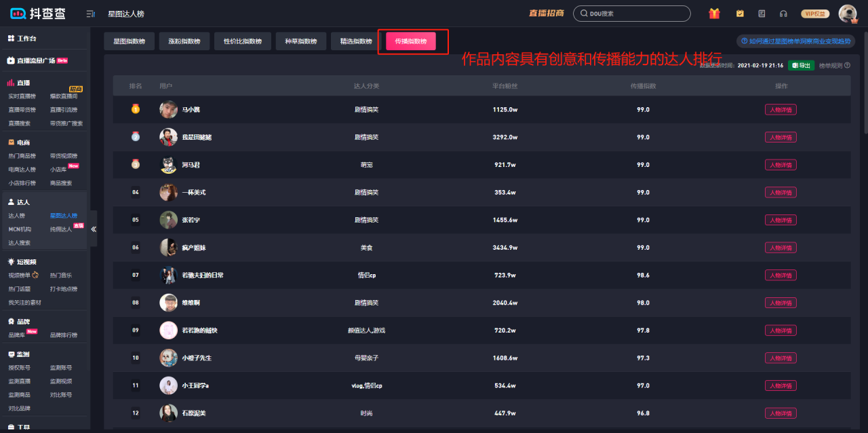
Task: Collapse the sidebar with double chevron arrow
Action: click(94, 229)
